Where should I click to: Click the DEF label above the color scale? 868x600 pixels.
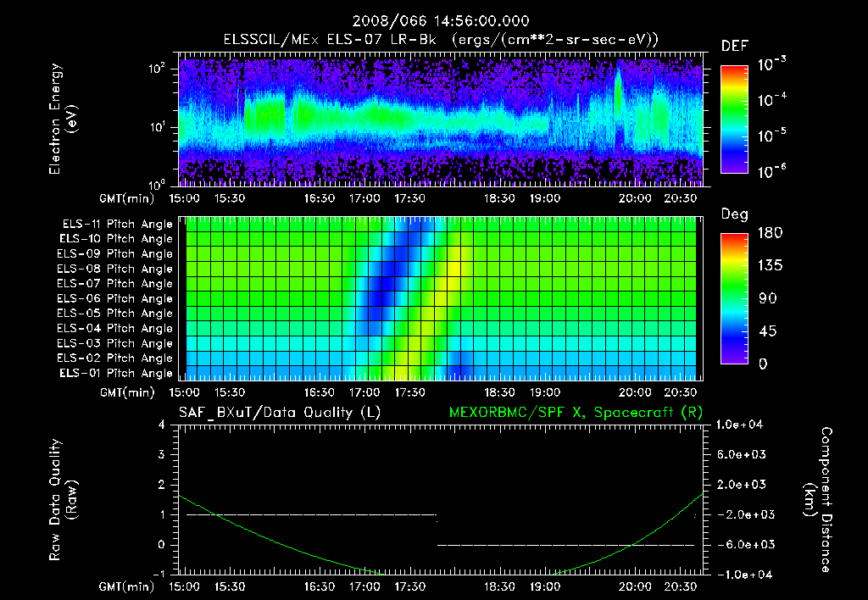pyautogui.click(x=735, y=47)
